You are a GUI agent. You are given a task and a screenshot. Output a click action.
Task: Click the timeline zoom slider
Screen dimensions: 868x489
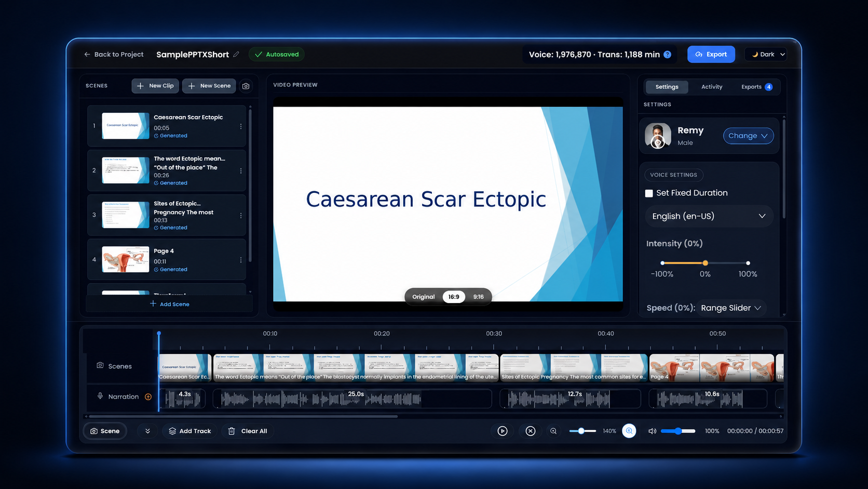(582, 431)
